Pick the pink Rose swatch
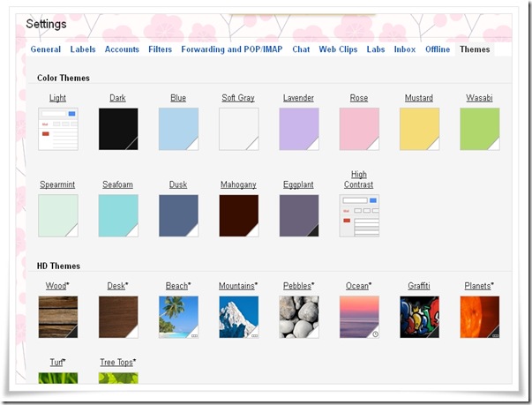The width and height of the screenshot is (532, 405). point(359,129)
